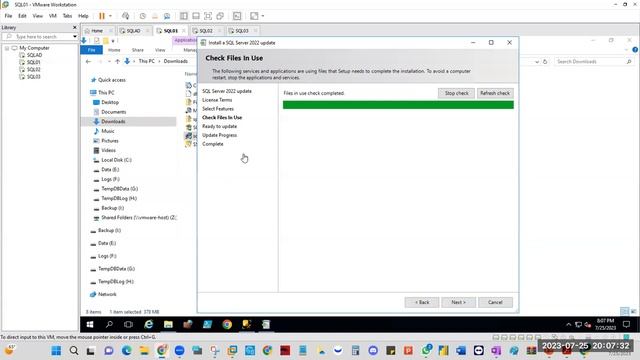This screenshot has width=640, height=360.
Task: Open Internet Explorer on guest taskbar
Action: click(x=149, y=324)
